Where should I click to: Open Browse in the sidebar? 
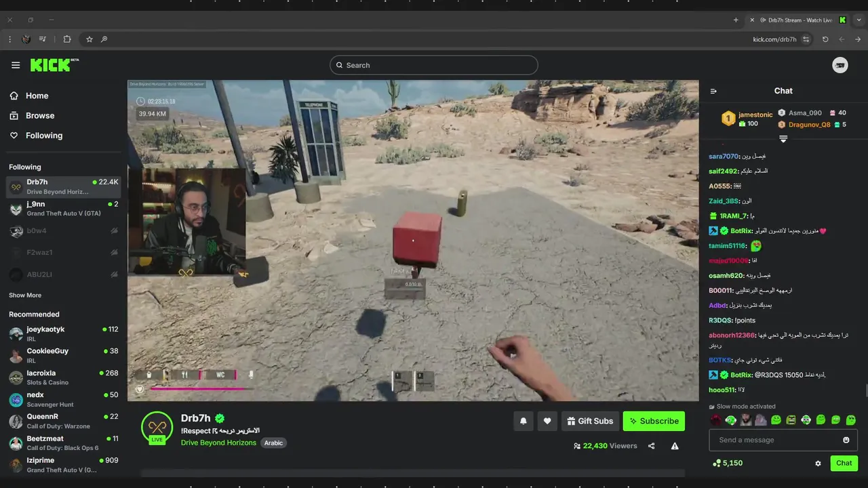[x=32, y=116]
